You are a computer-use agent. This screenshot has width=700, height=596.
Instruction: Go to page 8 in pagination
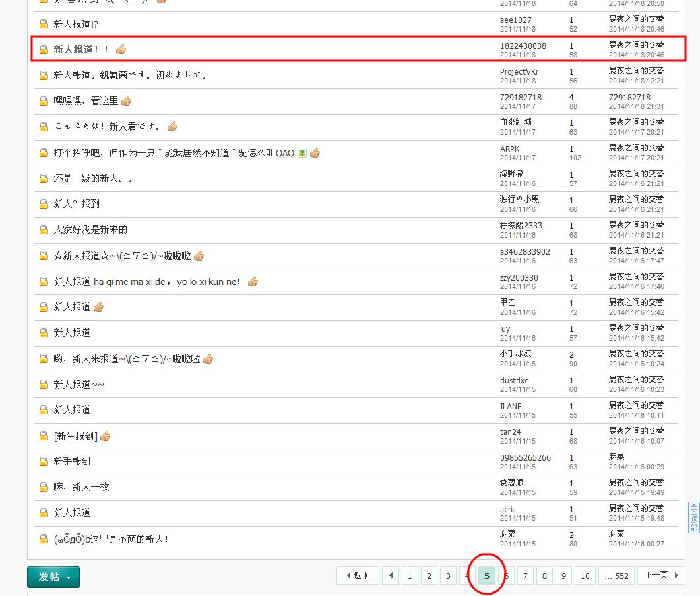pyautogui.click(x=545, y=576)
